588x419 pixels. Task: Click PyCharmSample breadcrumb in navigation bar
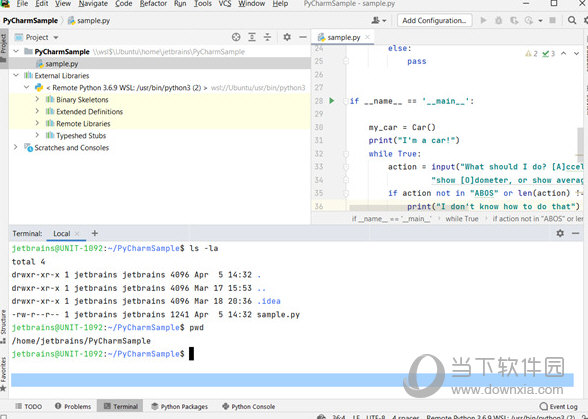(30, 21)
